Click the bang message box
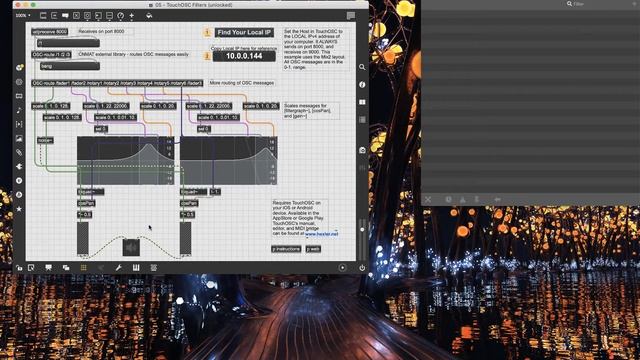Screen dimensions: 640x360 coord(69,66)
